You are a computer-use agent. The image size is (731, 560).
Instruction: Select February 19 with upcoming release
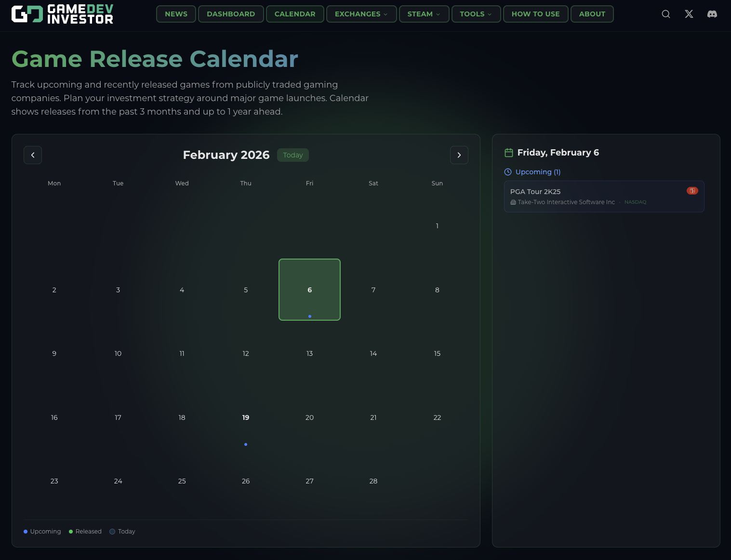(x=246, y=417)
